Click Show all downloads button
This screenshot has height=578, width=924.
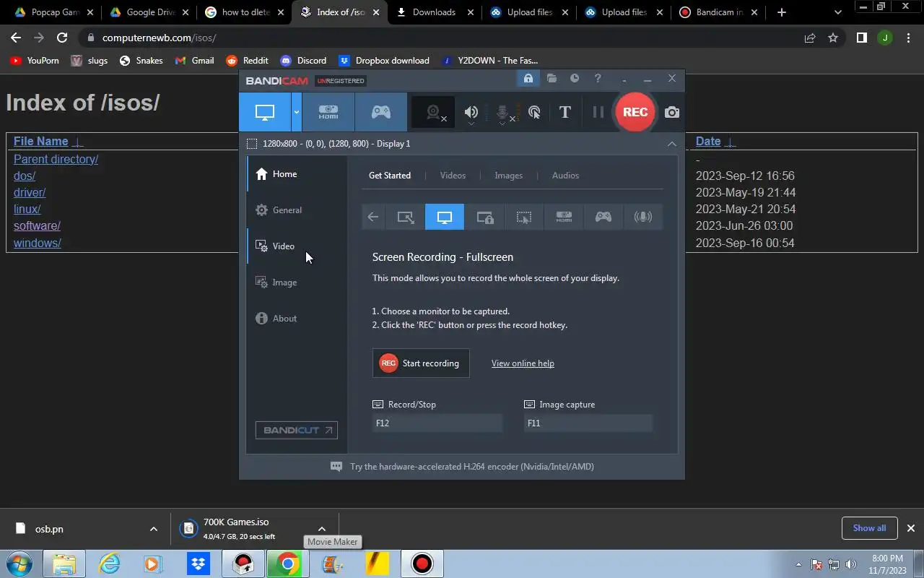869,528
